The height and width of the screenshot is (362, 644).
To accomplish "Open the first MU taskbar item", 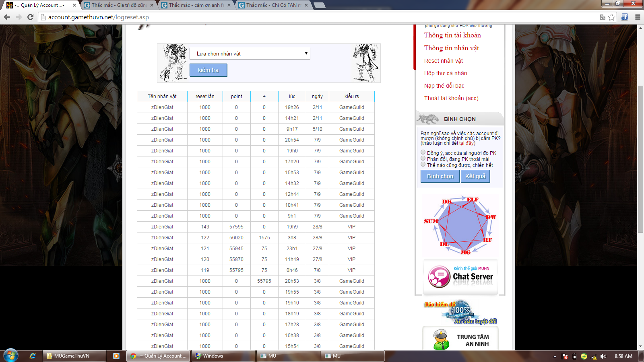I will pyautogui.click(x=289, y=356).
